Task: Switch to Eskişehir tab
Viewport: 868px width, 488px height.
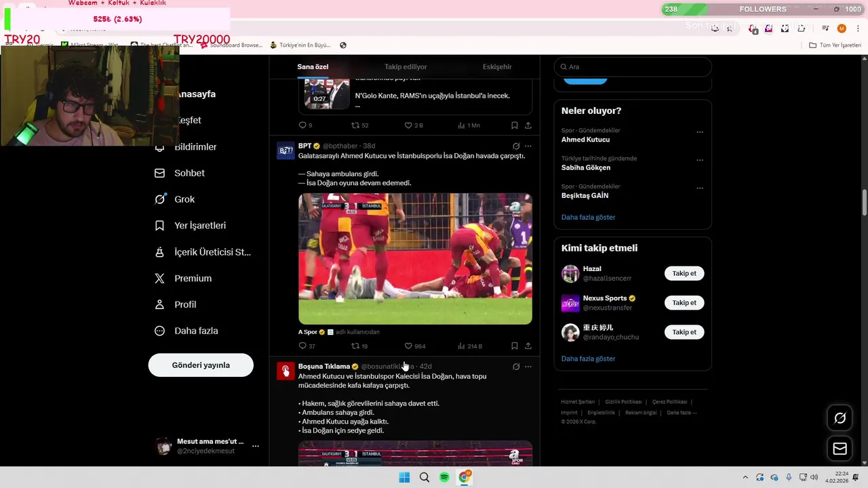Action: click(497, 66)
